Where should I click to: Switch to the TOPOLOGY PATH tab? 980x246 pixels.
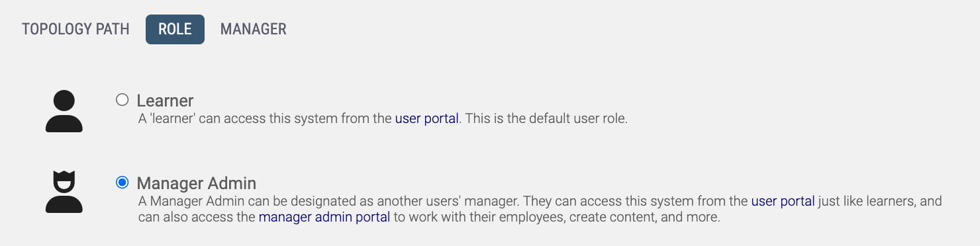[75, 30]
